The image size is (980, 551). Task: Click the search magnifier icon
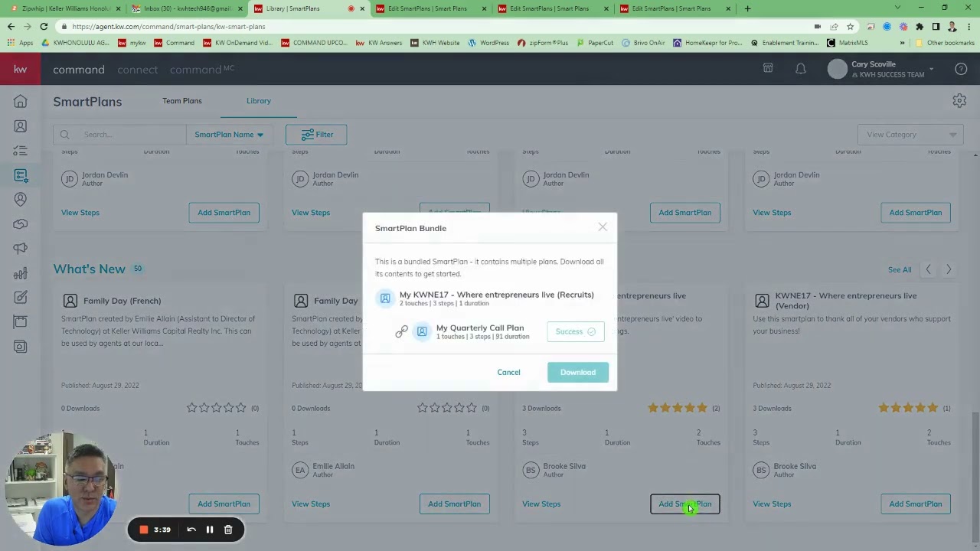point(65,135)
